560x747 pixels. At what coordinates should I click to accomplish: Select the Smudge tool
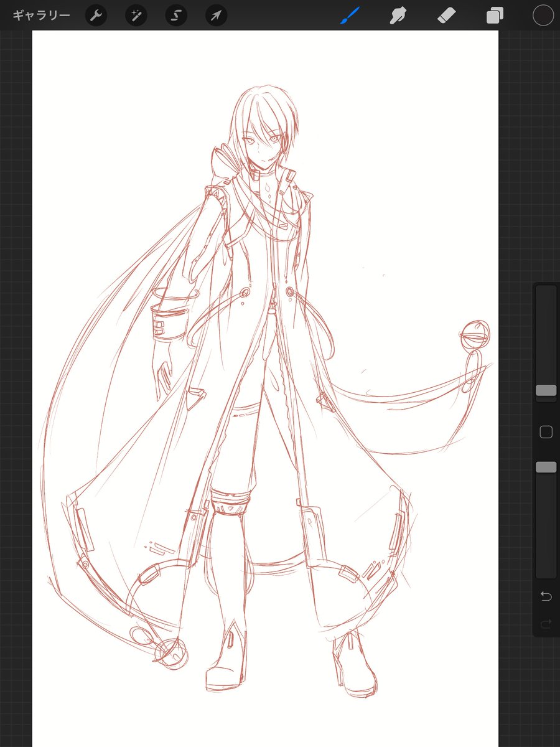point(398,16)
